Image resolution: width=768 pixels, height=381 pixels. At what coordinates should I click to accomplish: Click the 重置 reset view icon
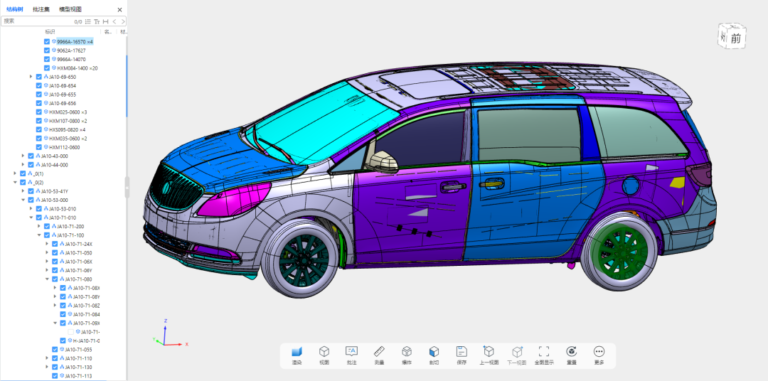pyautogui.click(x=571, y=351)
